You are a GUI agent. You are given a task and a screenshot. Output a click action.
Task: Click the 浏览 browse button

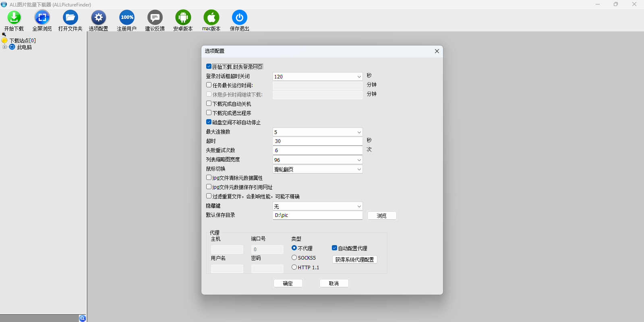382,216
